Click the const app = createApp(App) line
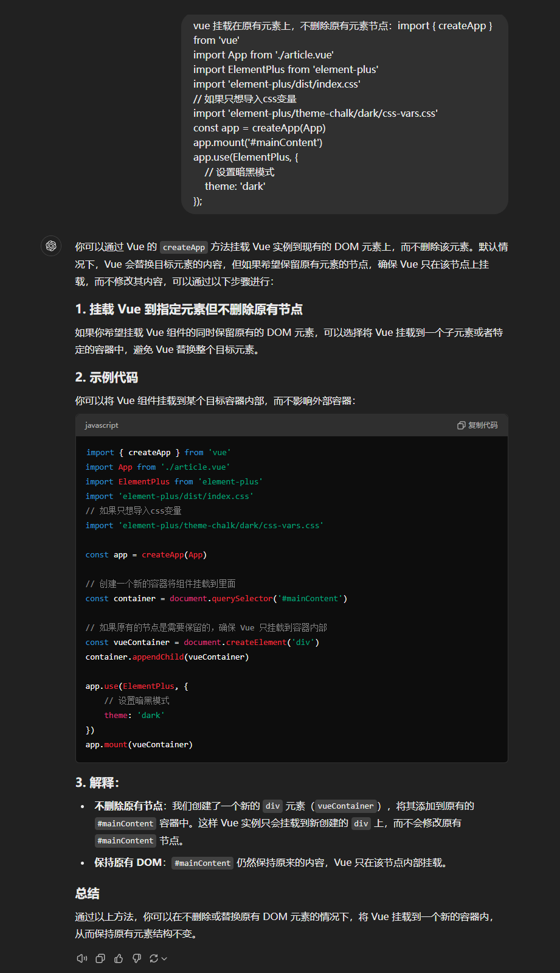The height and width of the screenshot is (973, 560). click(x=146, y=554)
